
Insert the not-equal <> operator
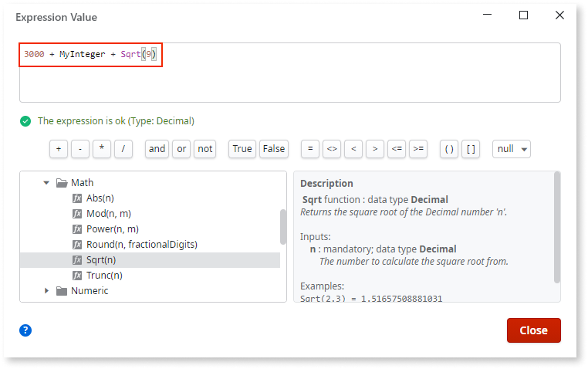(x=332, y=149)
